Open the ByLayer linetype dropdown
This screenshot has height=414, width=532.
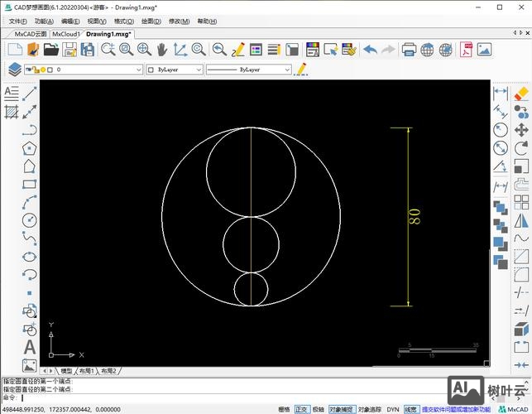pos(286,70)
